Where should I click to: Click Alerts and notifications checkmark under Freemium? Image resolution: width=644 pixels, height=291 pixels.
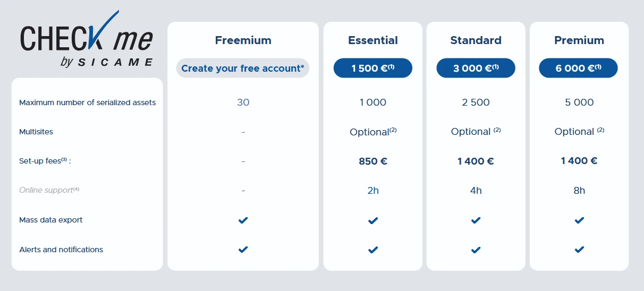pos(243,249)
